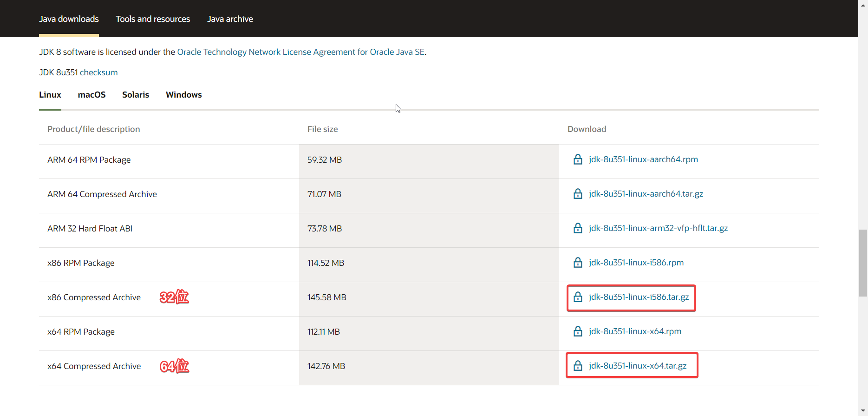The image size is (868, 416).
Task: Click lock icon beside linux-x64.tar.gz
Action: pos(578,366)
